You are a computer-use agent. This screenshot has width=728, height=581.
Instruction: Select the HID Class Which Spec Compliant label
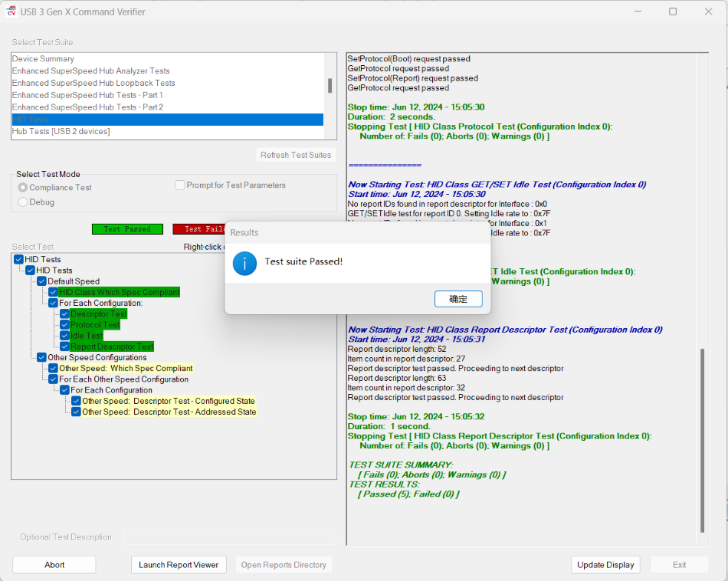120,292
